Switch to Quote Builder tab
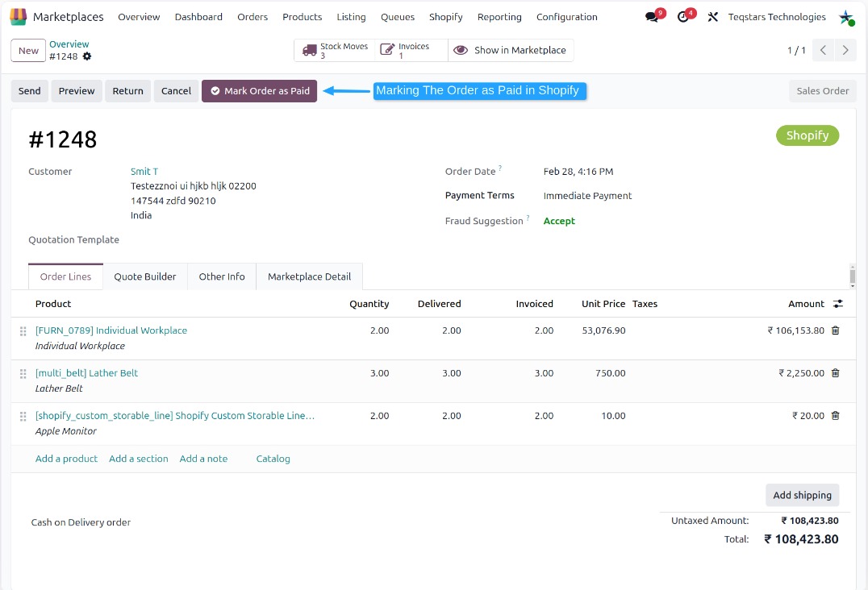 145,276
